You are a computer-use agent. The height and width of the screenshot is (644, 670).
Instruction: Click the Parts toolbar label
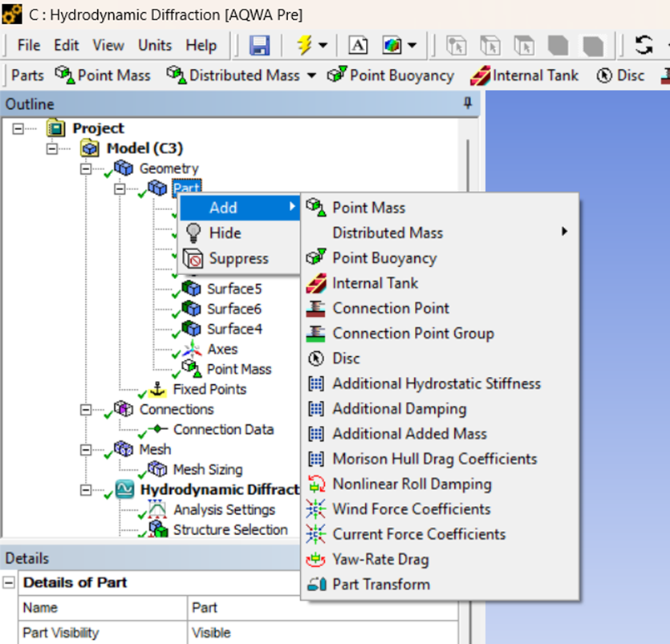point(27,75)
